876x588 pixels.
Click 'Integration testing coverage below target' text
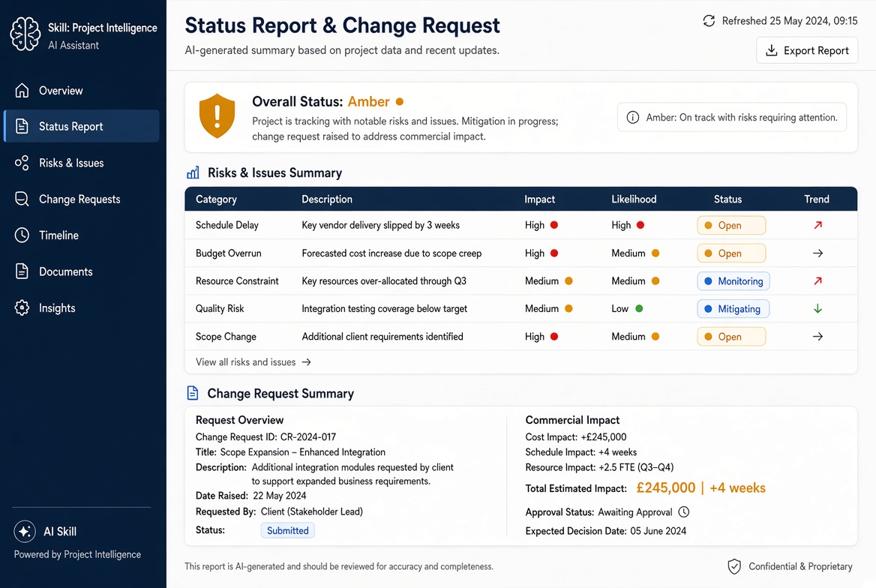[384, 308]
